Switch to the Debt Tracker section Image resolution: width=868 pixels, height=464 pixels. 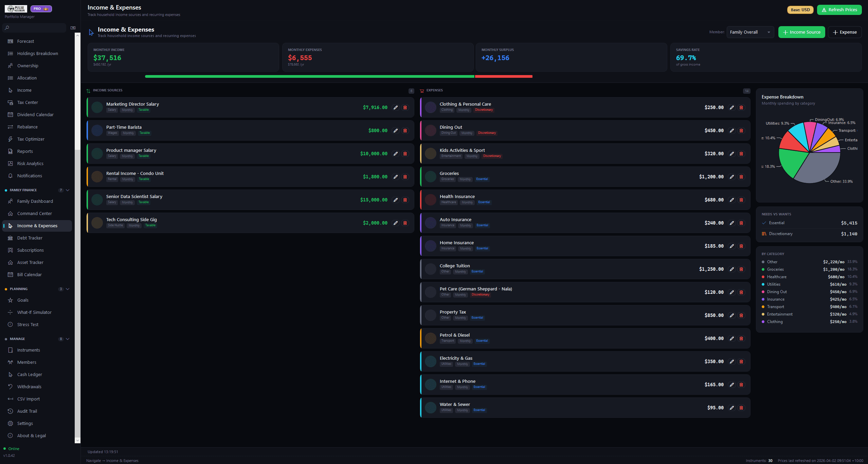[x=30, y=238]
